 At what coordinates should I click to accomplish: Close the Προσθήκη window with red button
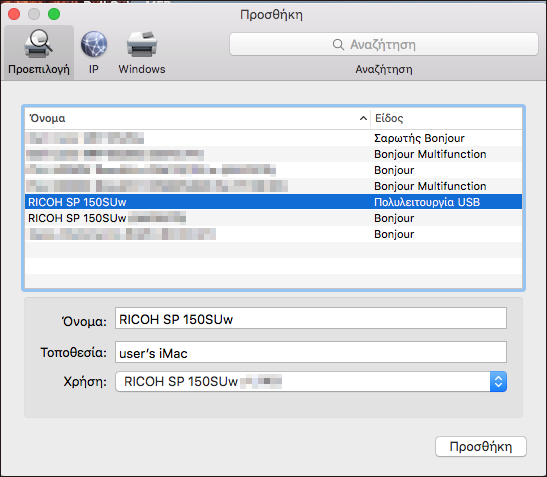(14, 14)
